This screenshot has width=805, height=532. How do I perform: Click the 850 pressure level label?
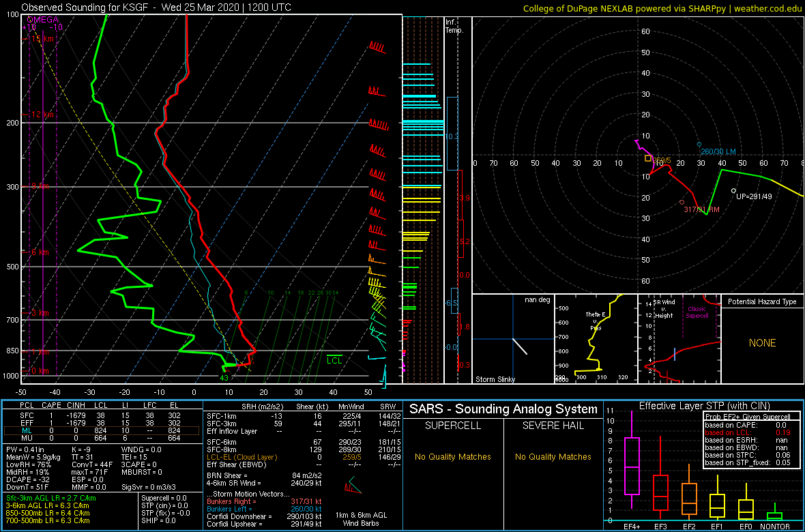click(13, 351)
